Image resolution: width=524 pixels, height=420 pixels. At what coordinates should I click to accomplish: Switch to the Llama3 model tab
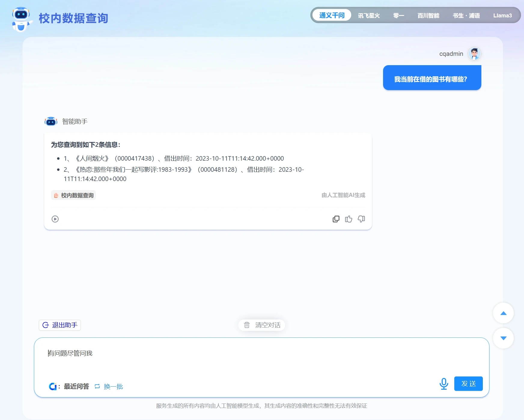[502, 16]
